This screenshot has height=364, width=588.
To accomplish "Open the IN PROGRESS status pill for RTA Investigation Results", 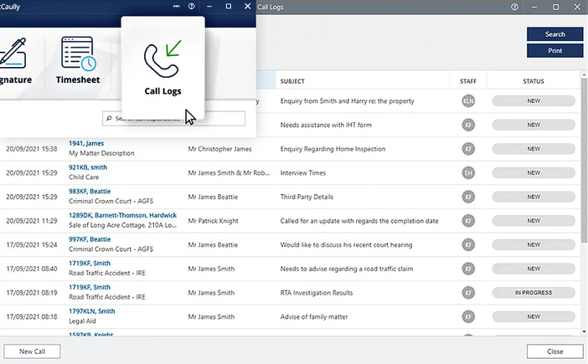I will coord(534,293).
